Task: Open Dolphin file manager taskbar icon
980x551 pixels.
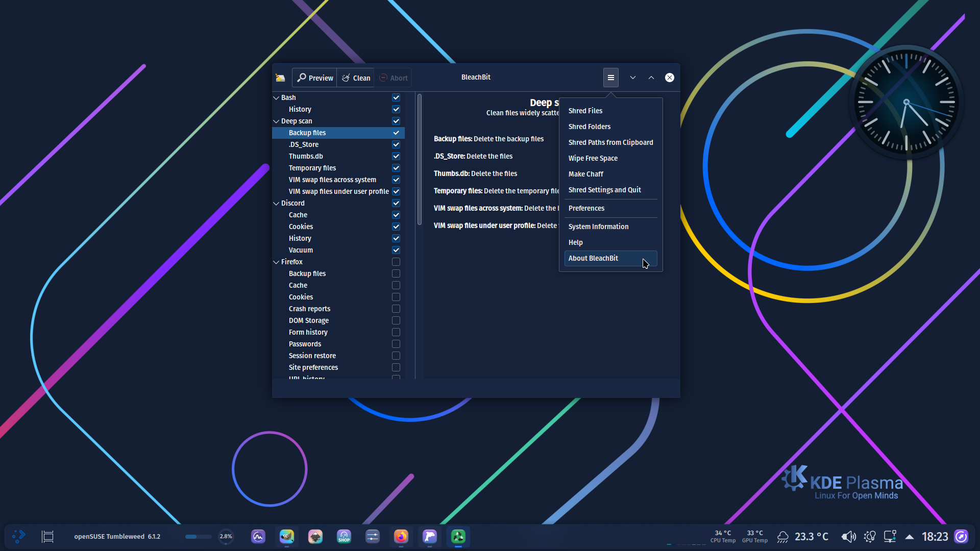Action: 430,537
